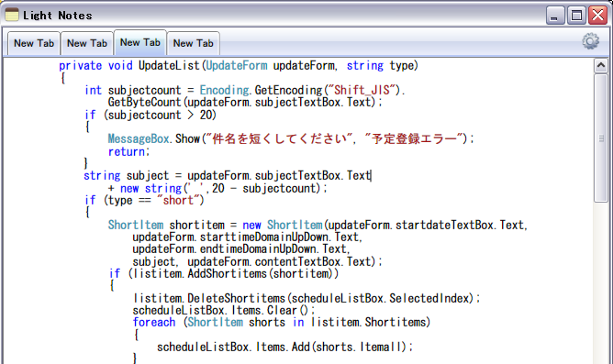613x364 pixels.
Task: Click the line 'private void UpdateList'
Action: tap(239, 66)
